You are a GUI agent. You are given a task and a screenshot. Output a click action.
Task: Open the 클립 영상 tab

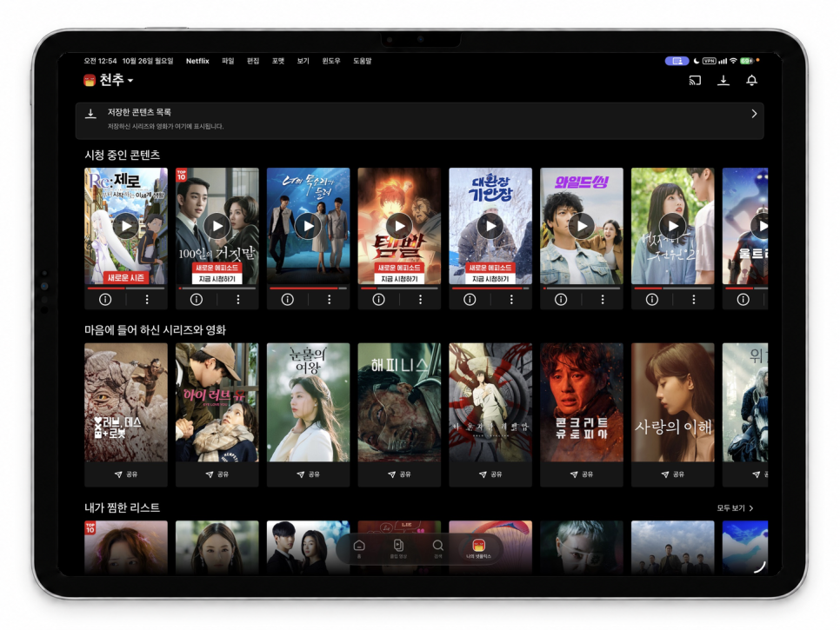pos(398,548)
